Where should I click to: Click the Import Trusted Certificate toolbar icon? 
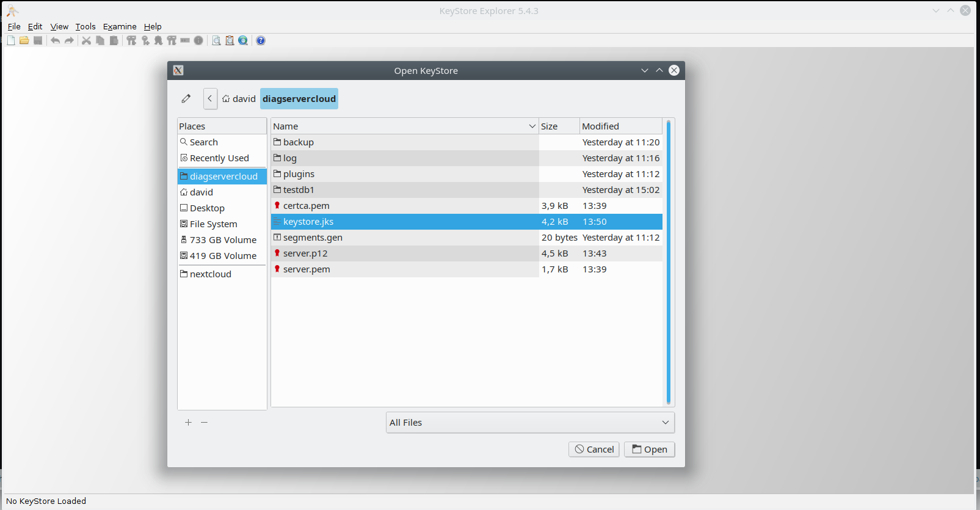158,40
